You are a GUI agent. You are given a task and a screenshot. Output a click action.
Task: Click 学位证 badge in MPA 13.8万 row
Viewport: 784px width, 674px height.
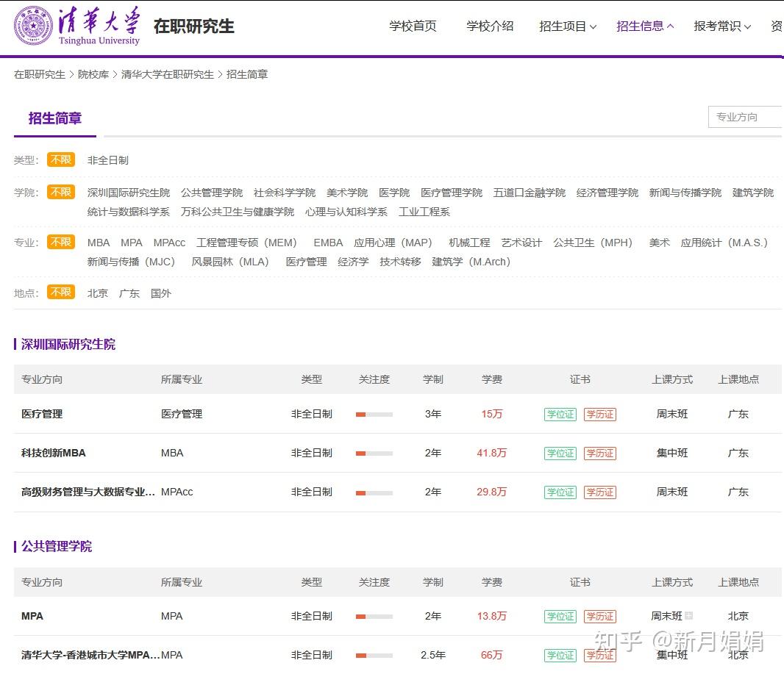coord(560,617)
